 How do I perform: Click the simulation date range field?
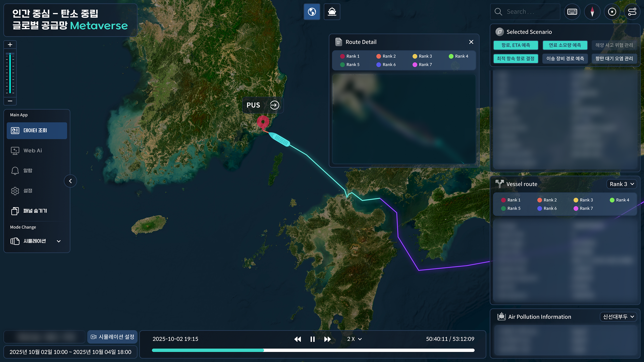pyautogui.click(x=70, y=352)
